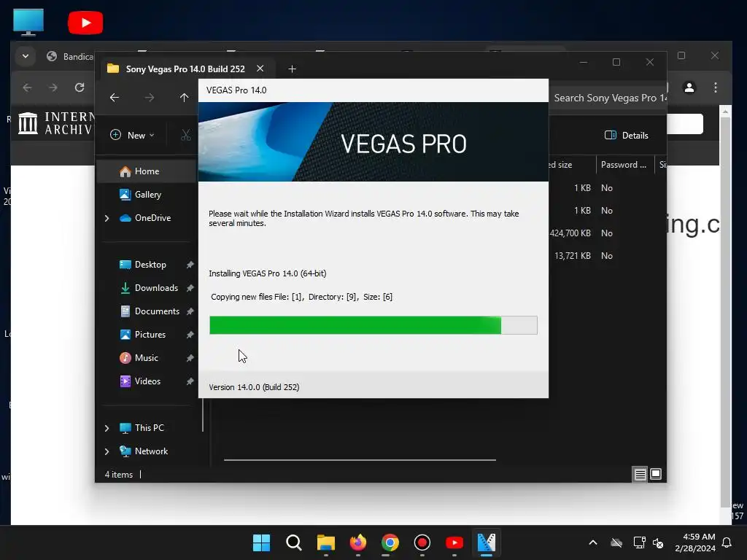The image size is (747, 560).
Task: Click the Search Sony Vegas Pro field
Action: (608, 98)
